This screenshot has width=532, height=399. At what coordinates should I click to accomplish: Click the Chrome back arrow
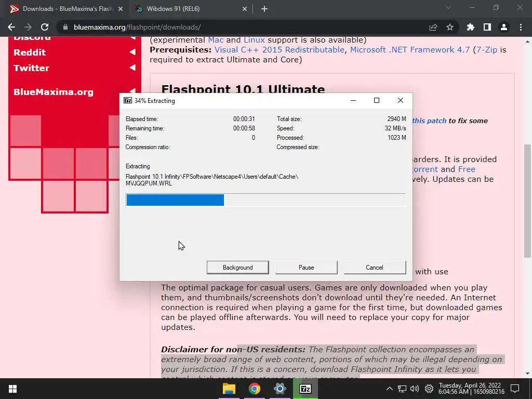11,27
